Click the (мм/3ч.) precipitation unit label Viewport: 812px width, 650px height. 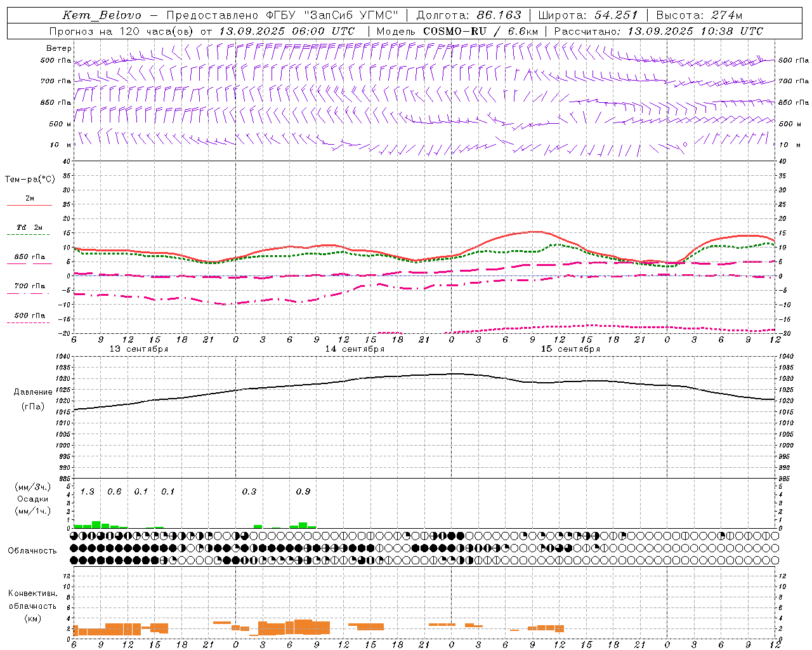click(32, 487)
